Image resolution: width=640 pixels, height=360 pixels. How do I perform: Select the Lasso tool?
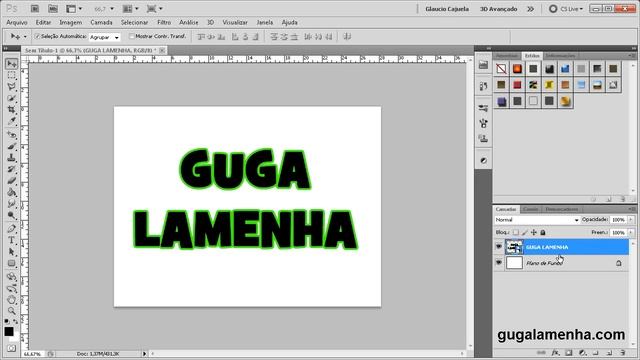(x=11, y=87)
